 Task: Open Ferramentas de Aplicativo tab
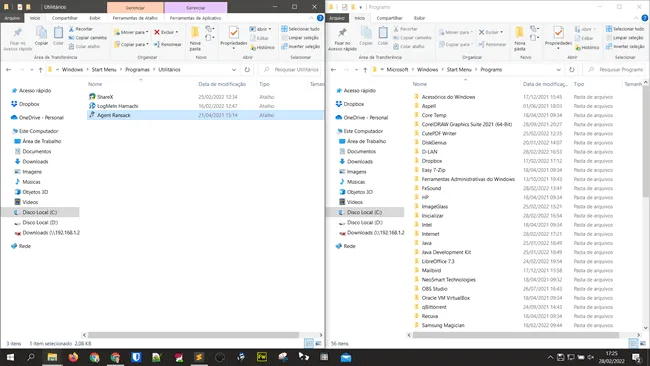click(195, 18)
